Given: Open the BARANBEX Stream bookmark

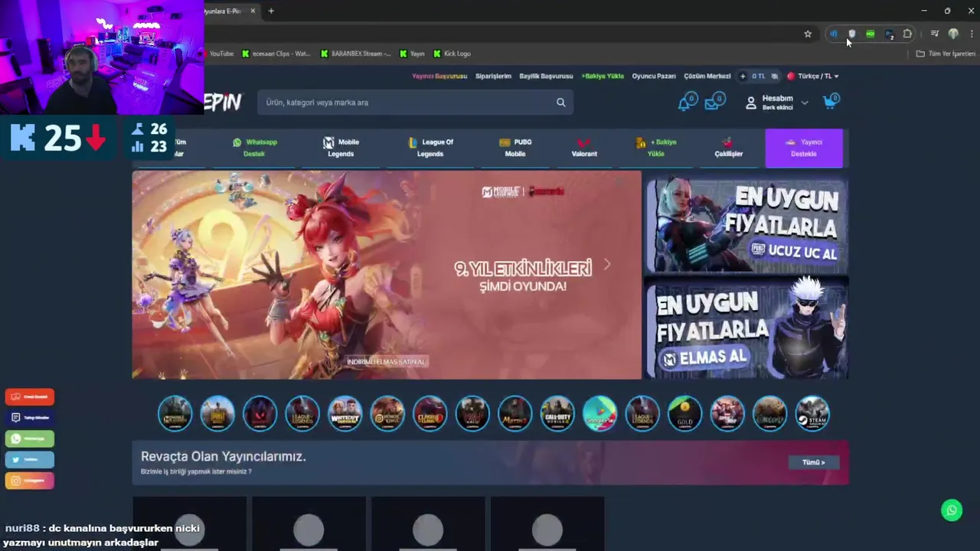Looking at the screenshot, I should pos(355,54).
